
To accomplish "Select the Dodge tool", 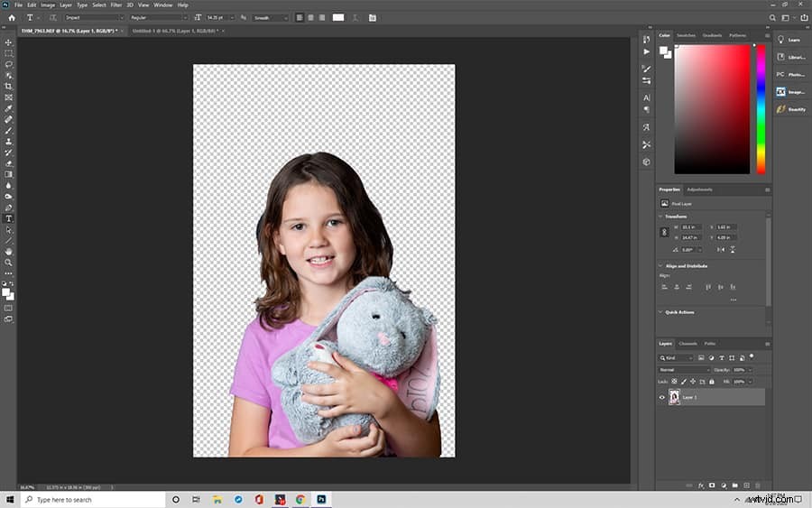I will [8, 197].
